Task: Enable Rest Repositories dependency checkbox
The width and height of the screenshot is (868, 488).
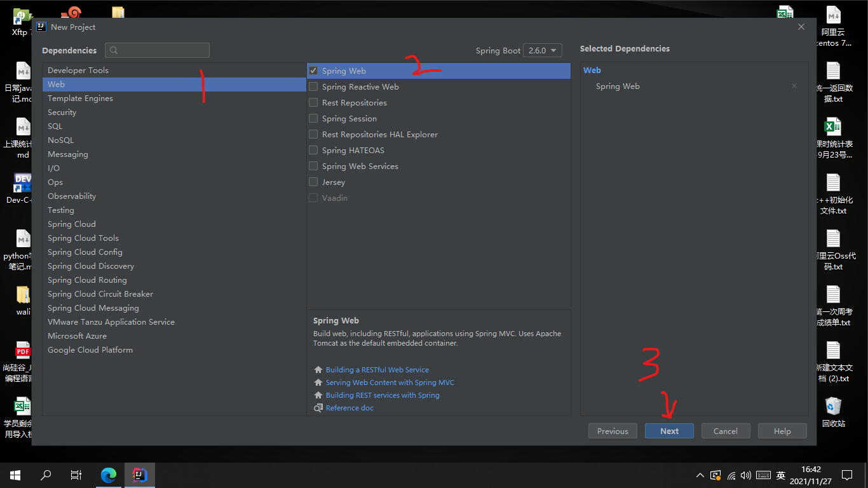Action: click(x=313, y=102)
